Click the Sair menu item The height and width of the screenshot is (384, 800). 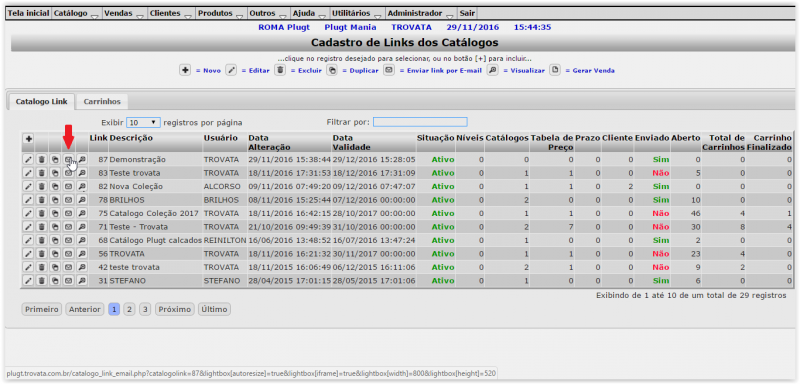[x=467, y=14]
